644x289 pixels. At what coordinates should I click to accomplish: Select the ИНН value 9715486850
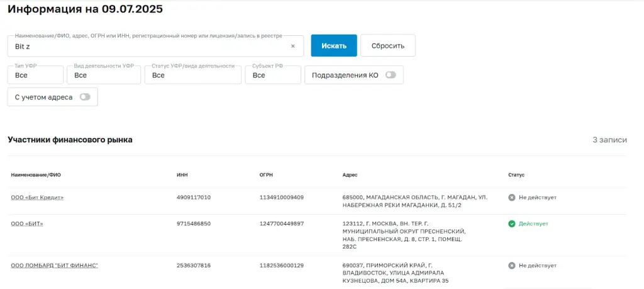point(194,224)
